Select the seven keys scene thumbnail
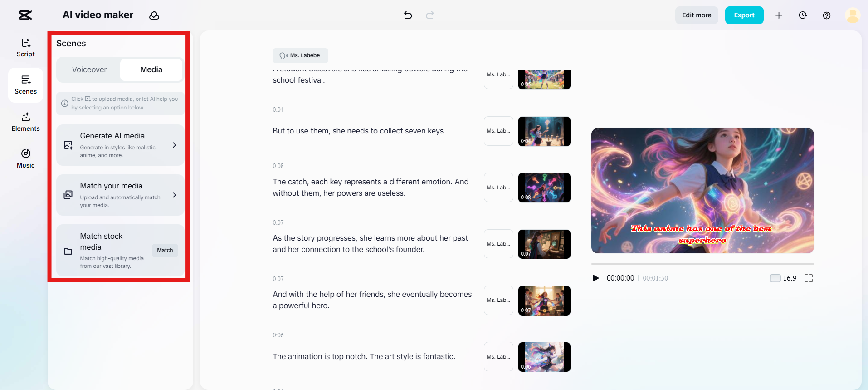Viewport: 868px width, 390px height. pos(544,131)
